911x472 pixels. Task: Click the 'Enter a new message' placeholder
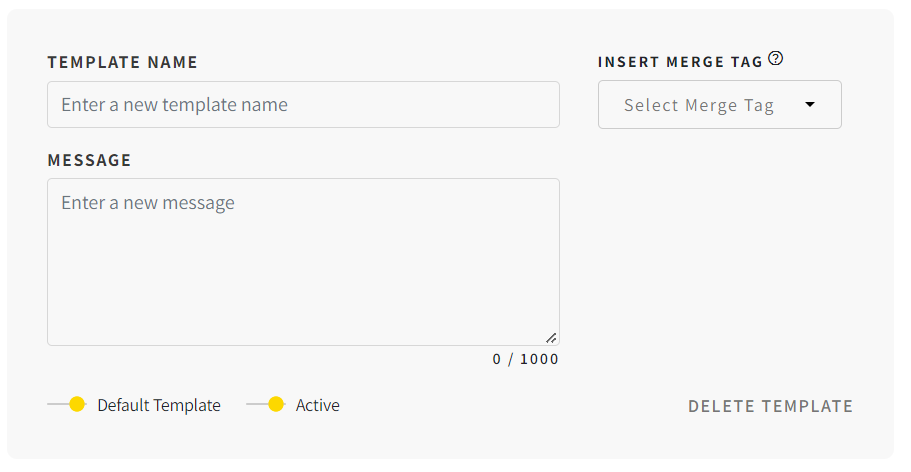[x=148, y=202]
